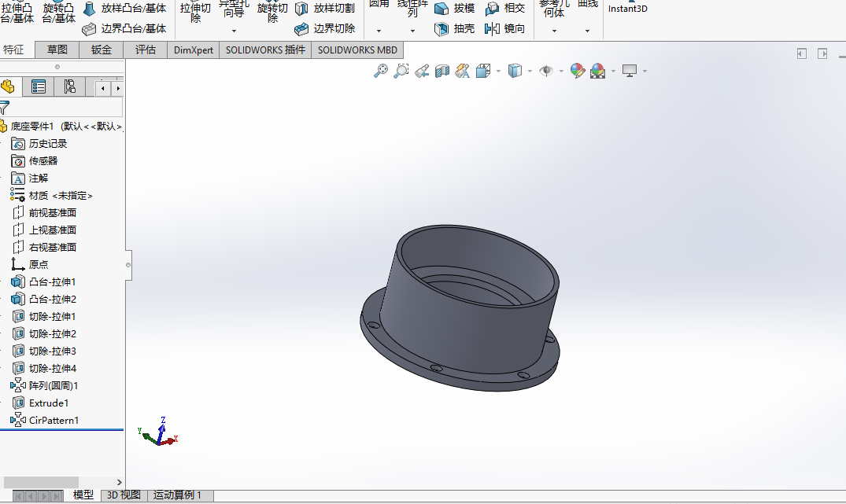Switch to the 3D 视图 bottom tab
846x504 pixels.
124,495
